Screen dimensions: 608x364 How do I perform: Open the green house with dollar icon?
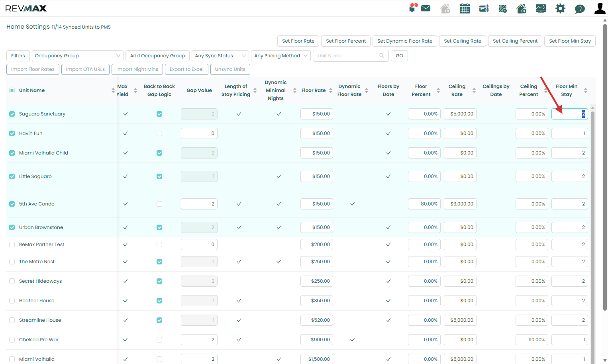click(x=522, y=8)
